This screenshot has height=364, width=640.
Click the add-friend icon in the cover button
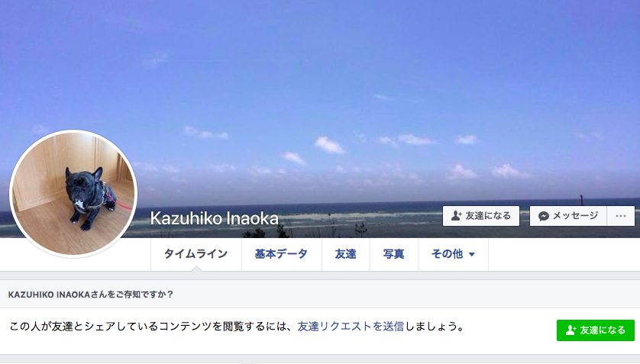pos(457,216)
